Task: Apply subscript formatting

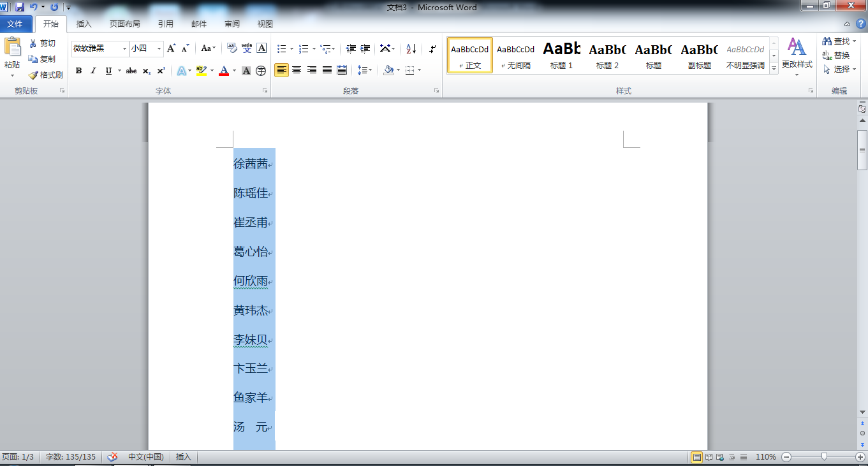Action: (146, 71)
